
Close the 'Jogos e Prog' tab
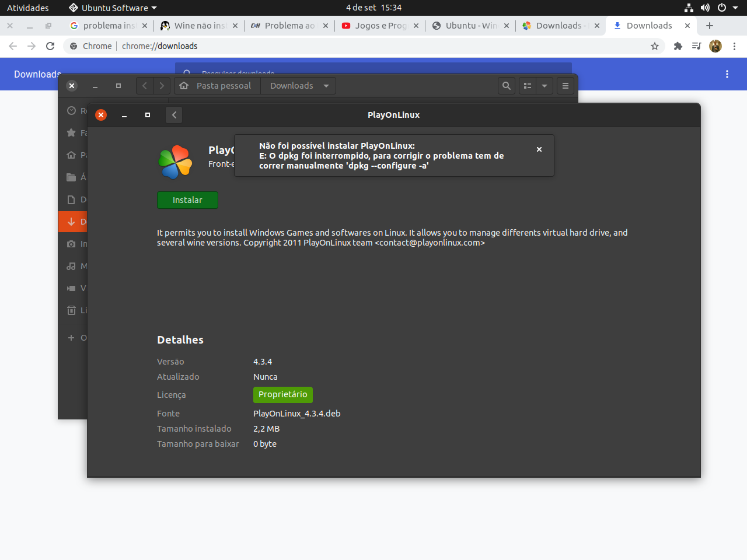416,26
